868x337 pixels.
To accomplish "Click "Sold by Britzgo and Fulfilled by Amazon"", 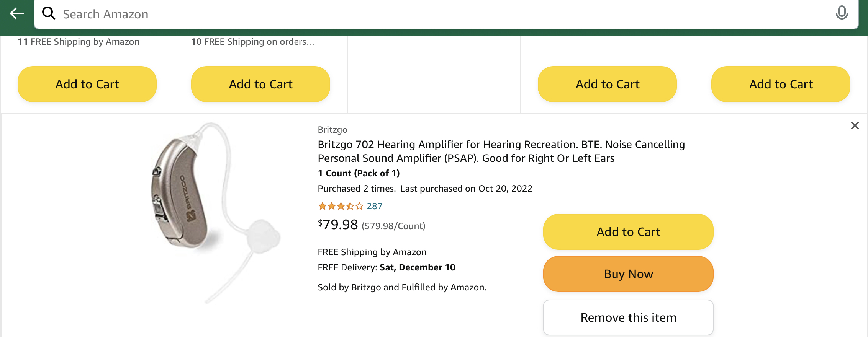I will click(402, 287).
